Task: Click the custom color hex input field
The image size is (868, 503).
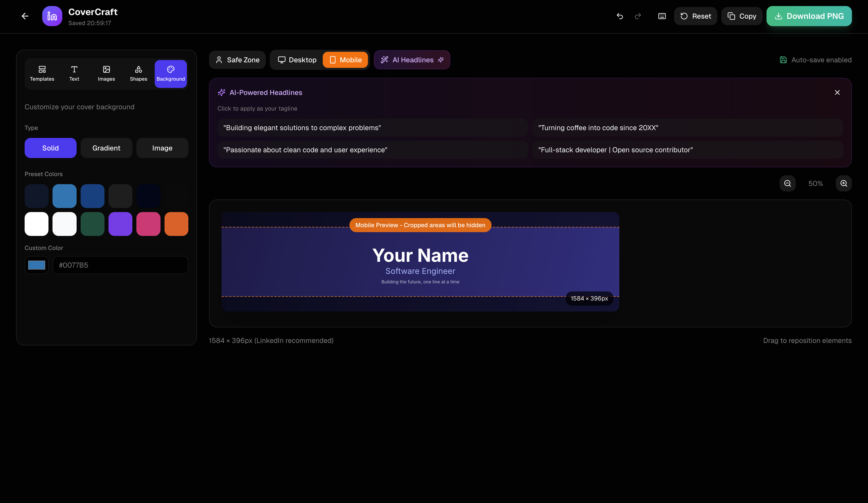Action: [x=120, y=265]
